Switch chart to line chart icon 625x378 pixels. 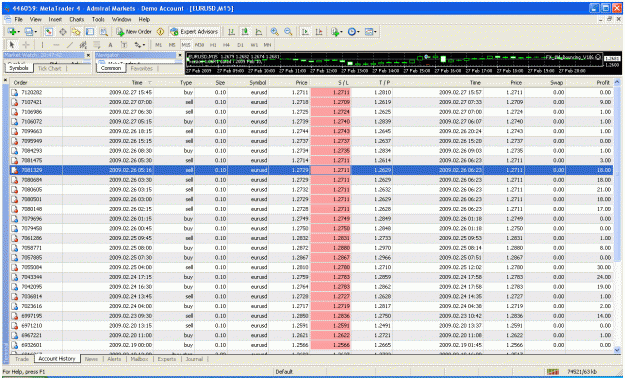click(x=259, y=32)
